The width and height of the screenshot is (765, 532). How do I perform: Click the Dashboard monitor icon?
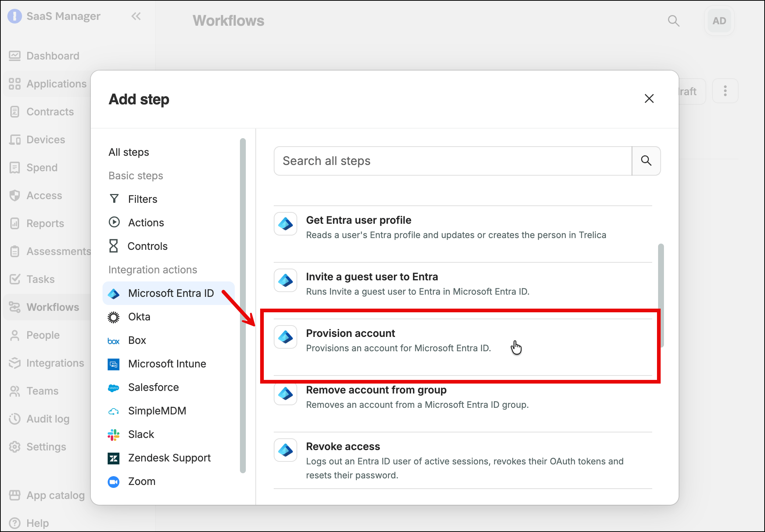point(15,56)
